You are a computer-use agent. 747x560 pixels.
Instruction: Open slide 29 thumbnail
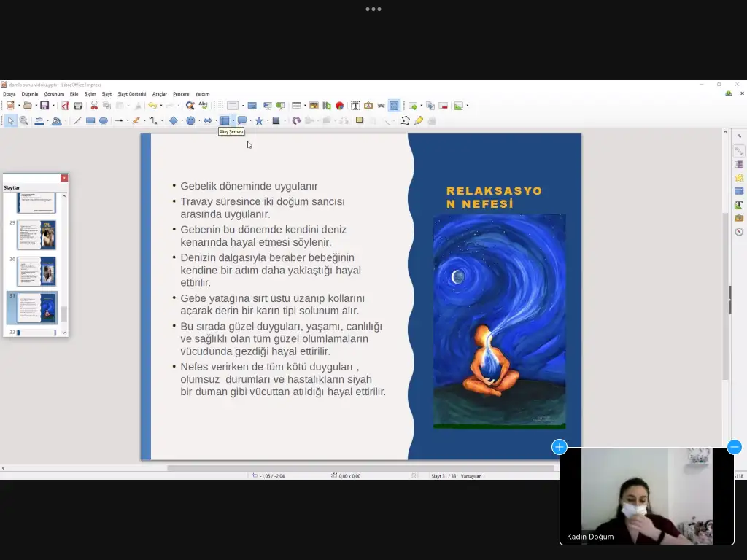pyautogui.click(x=36, y=235)
